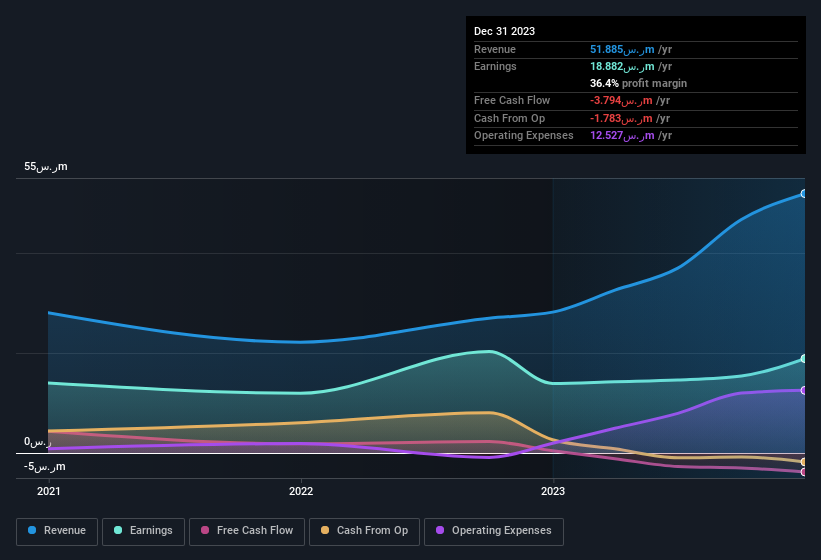Screen dimensions: 821x560
Task: Toggle the Operating Expenses legend button
Action: (x=494, y=531)
